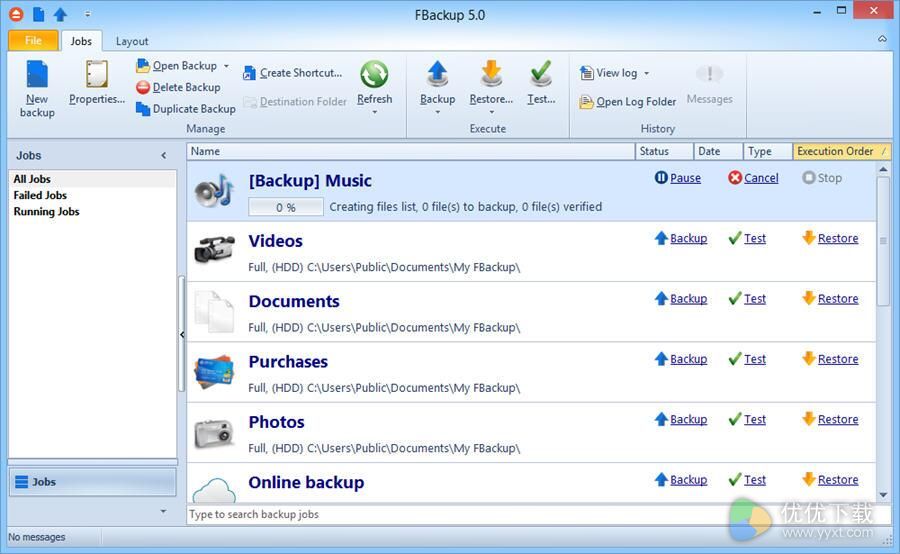Run Test for the Purchases job
Image resolution: width=900 pixels, height=554 pixels.
pos(747,359)
